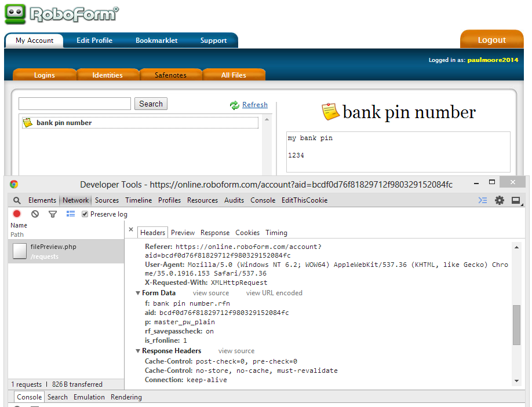Close the request details pane with the X
This screenshot has height=407, width=532.
pyautogui.click(x=131, y=229)
